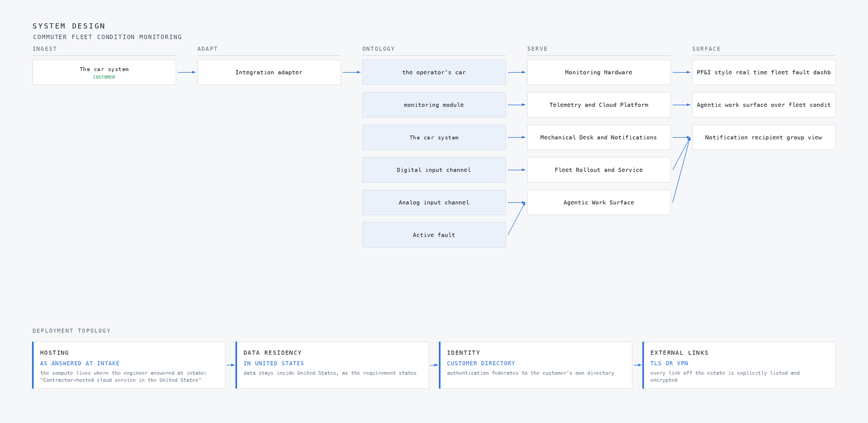The height and width of the screenshot is (423, 868).
Task: Click "the compute lives where the engineer" description
Action: 124,376
